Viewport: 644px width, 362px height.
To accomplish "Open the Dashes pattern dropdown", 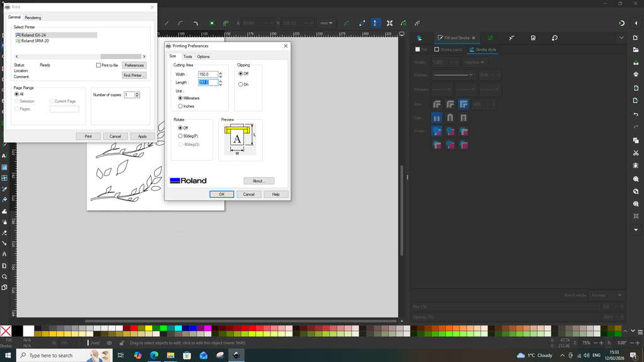I will coord(453,75).
